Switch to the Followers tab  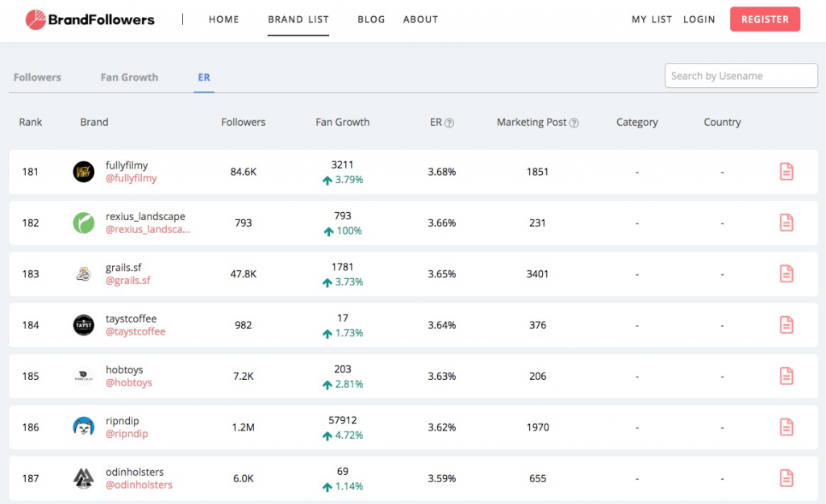(37, 77)
